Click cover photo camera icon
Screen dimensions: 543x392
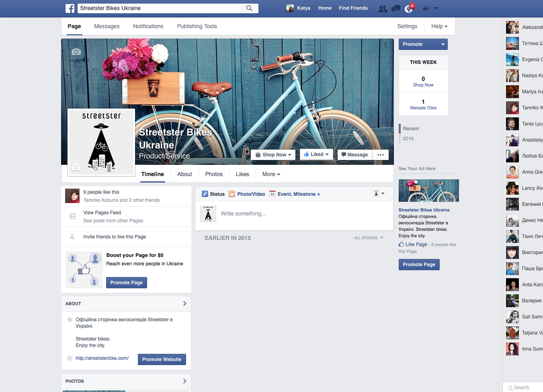[x=76, y=52]
